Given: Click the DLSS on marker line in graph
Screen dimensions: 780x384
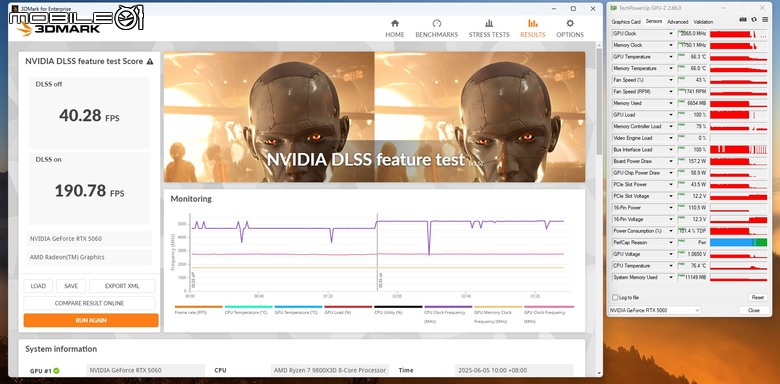Looking at the screenshot, I should (x=377, y=252).
